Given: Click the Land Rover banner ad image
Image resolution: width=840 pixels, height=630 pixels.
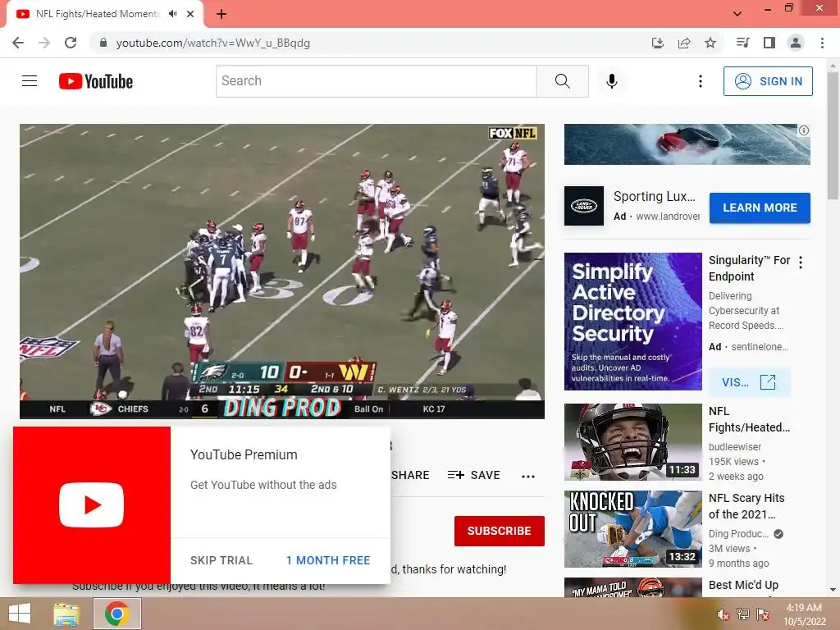Looking at the screenshot, I should 687,144.
